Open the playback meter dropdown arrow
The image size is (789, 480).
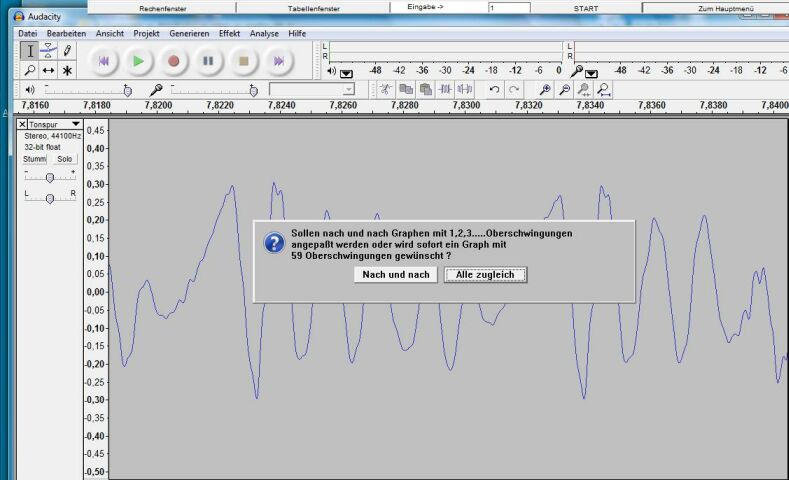pos(346,73)
